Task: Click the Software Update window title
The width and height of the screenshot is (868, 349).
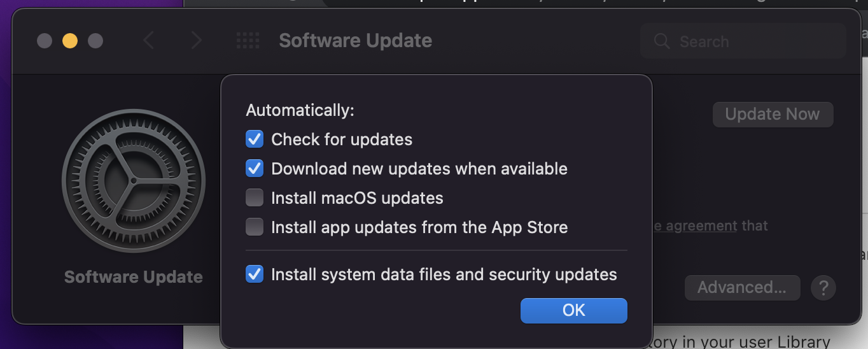Action: [355, 41]
